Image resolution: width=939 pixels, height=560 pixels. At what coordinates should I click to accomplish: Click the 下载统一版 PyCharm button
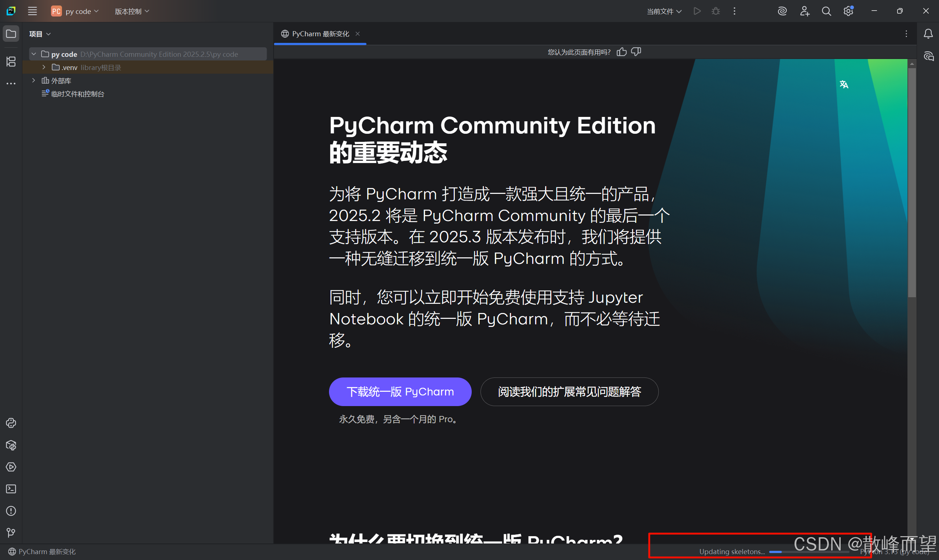400,392
